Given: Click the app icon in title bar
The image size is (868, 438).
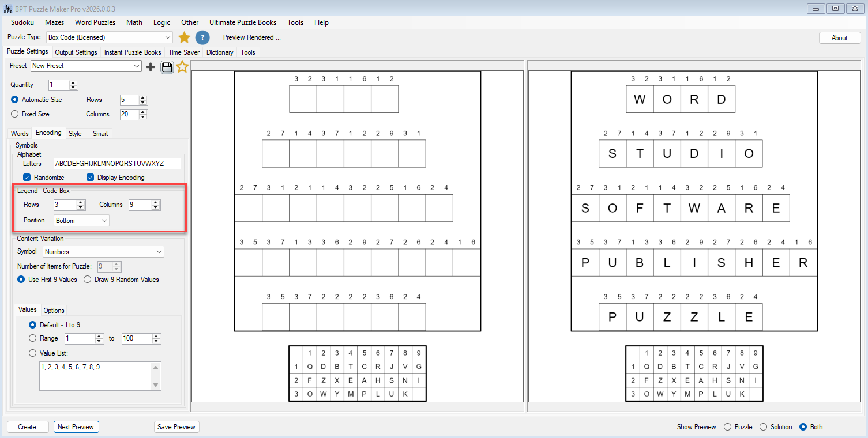Looking at the screenshot, I should tap(7, 7).
